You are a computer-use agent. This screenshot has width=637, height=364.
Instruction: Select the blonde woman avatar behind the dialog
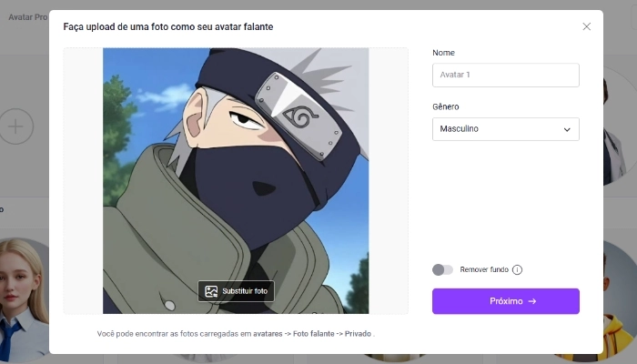point(25,300)
